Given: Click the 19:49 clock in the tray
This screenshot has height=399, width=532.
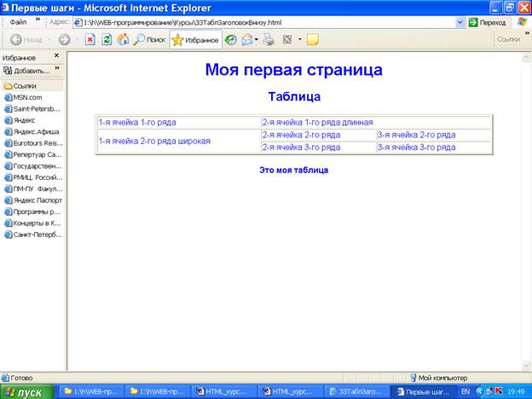Looking at the screenshot, I should pos(516,392).
